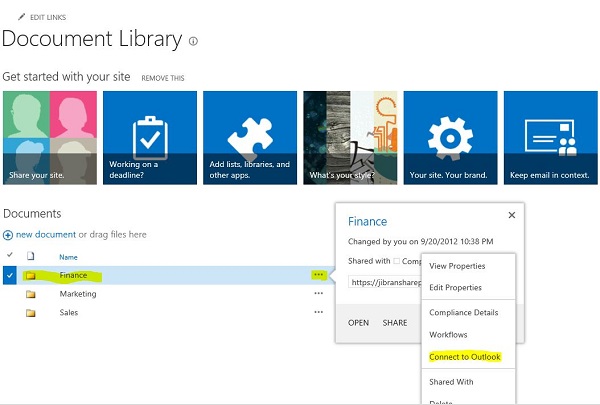Click the Add lists, libraries, apps tile
The height and width of the screenshot is (405, 600).
249,137
